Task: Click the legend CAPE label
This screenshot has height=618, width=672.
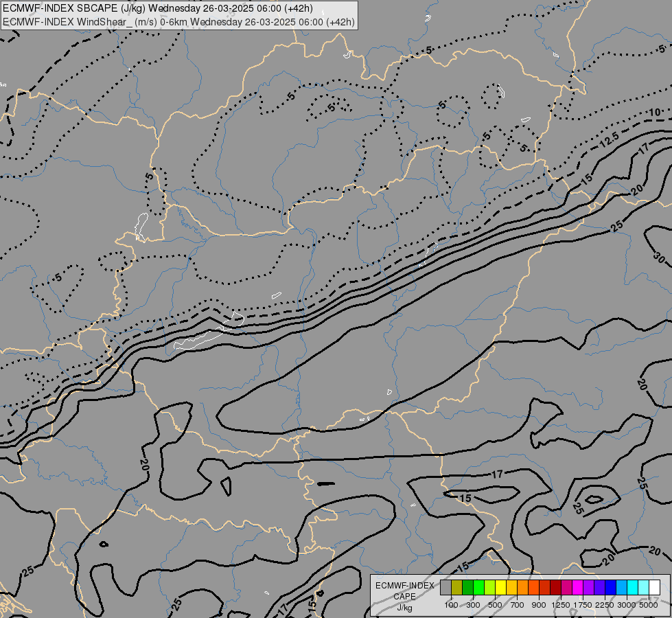Action: [x=404, y=597]
